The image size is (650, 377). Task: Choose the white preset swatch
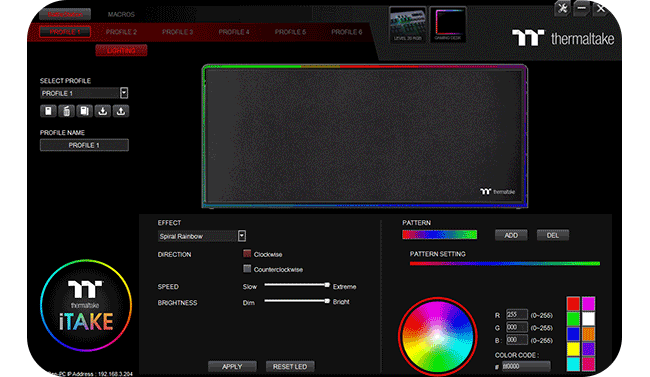pyautogui.click(x=588, y=319)
